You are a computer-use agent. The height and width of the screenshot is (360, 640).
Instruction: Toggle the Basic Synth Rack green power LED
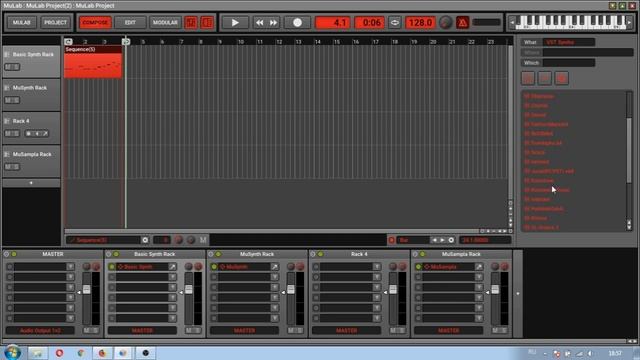point(116,254)
